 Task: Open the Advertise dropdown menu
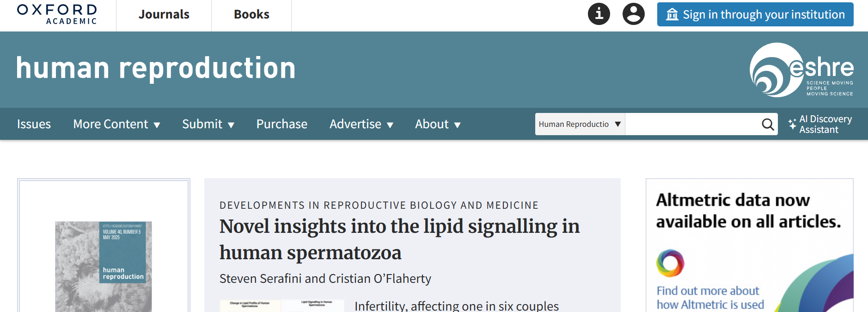coord(361,124)
